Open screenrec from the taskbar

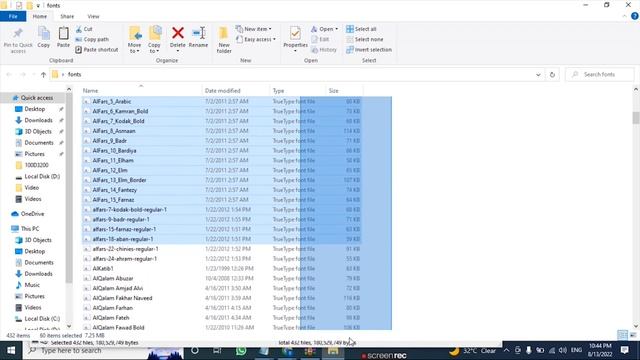[x=384, y=356]
